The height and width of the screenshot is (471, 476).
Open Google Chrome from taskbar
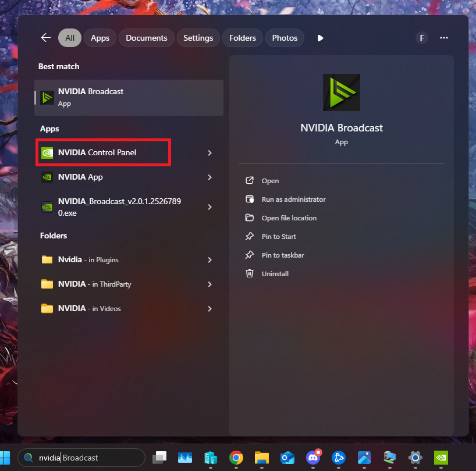tap(236, 458)
